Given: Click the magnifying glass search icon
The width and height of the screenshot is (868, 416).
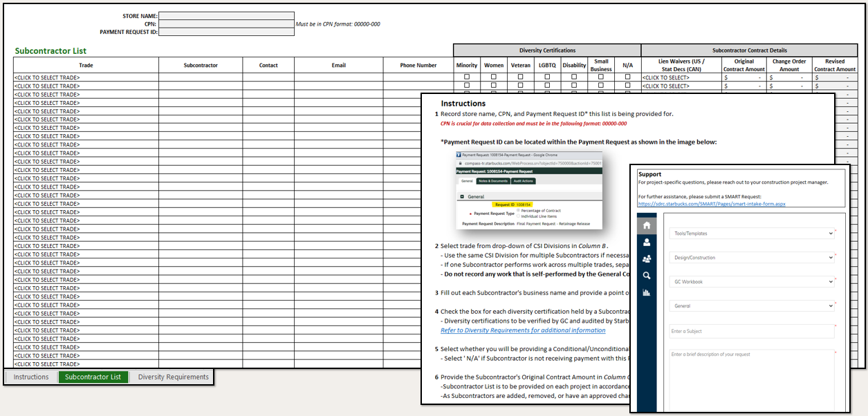Looking at the screenshot, I should pos(647,276).
